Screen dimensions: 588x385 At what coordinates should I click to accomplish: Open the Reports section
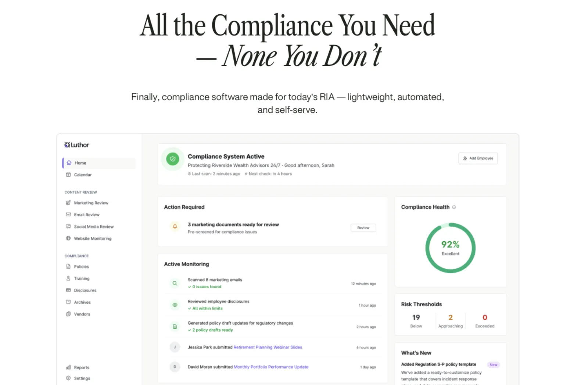(x=68, y=367)
